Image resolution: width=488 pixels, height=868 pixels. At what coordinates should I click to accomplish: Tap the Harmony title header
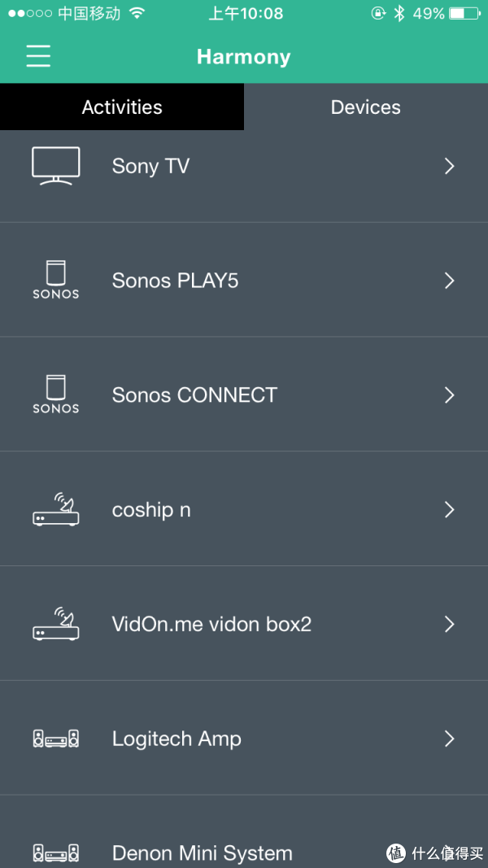click(x=243, y=57)
